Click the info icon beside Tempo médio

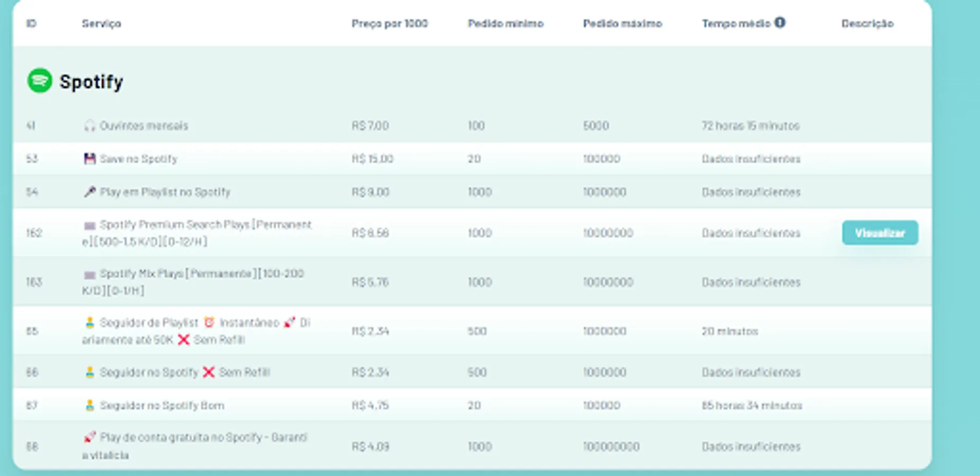780,23
